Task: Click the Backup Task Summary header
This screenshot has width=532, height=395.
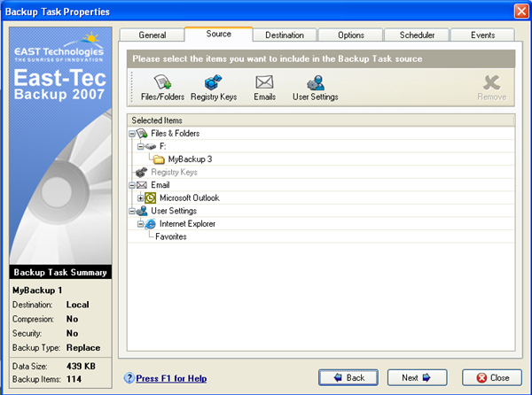Action: coord(60,272)
